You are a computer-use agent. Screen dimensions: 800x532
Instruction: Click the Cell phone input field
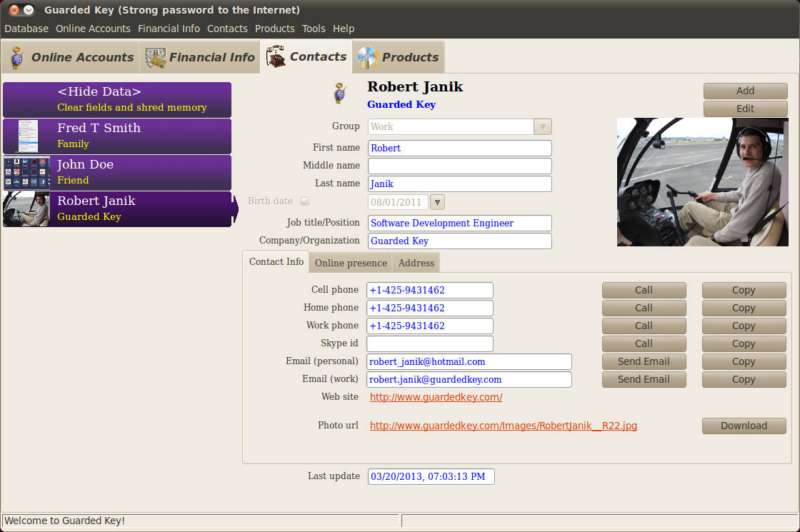click(x=430, y=290)
